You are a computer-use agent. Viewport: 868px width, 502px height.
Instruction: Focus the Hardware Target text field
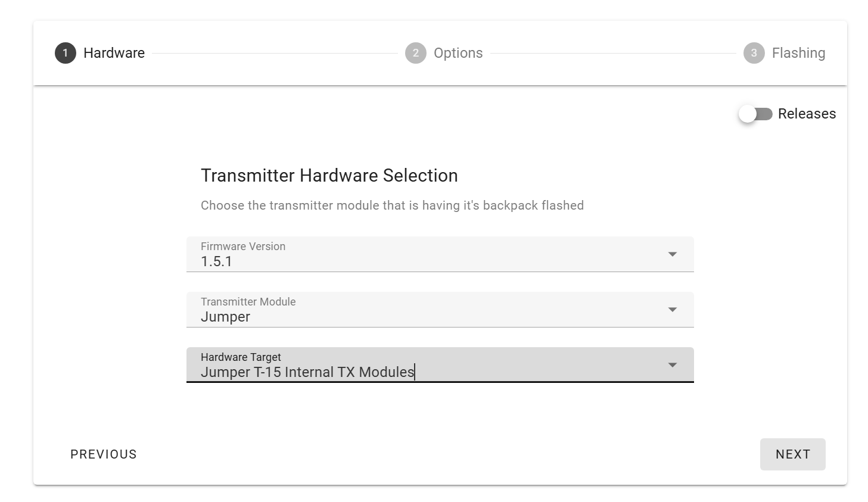point(440,365)
